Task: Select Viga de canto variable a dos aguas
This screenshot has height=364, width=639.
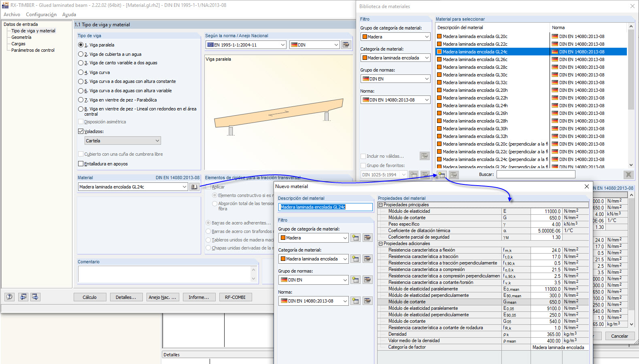Action: pos(81,63)
